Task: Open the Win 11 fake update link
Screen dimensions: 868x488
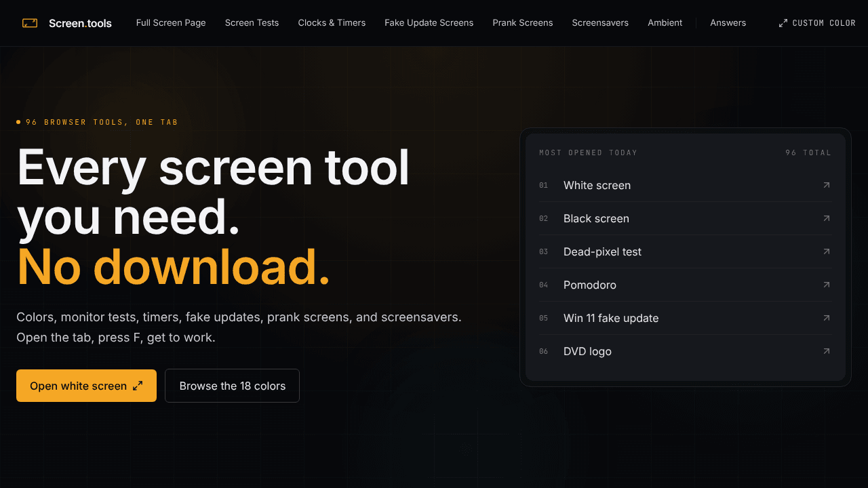Action: tap(685, 318)
